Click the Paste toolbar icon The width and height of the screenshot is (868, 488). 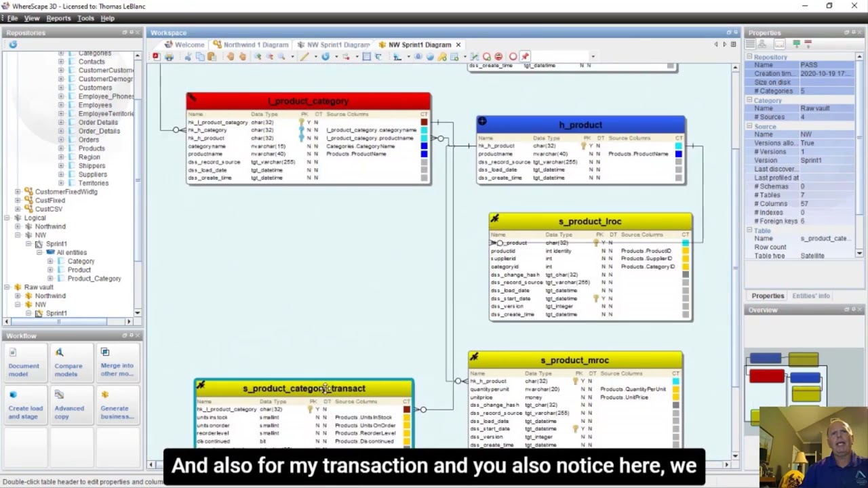click(x=212, y=57)
